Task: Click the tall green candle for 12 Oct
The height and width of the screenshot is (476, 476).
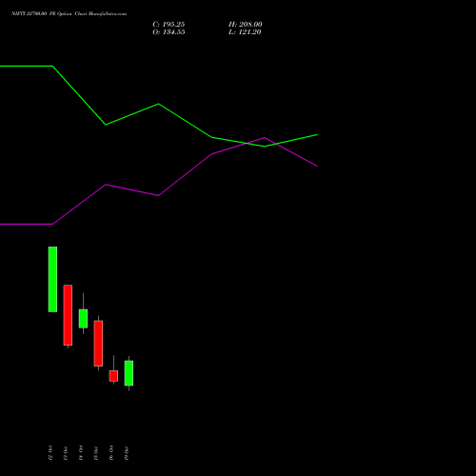Action: tap(52, 279)
